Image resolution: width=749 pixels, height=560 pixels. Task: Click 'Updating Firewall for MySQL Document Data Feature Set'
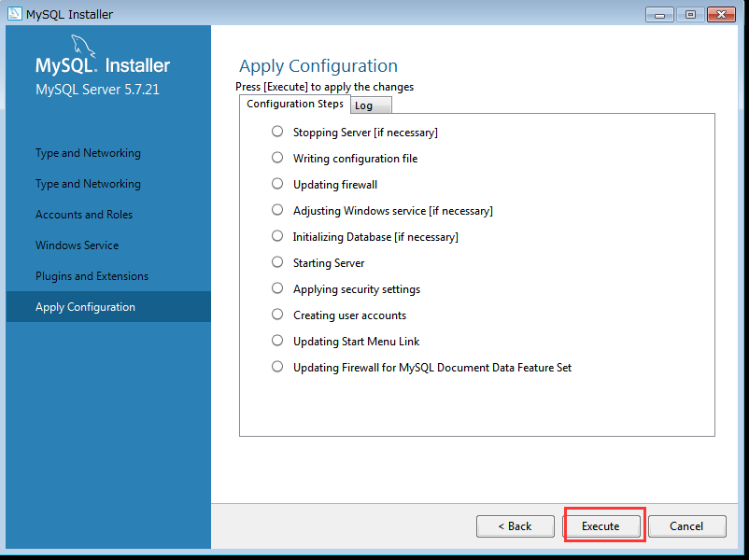[x=432, y=368]
